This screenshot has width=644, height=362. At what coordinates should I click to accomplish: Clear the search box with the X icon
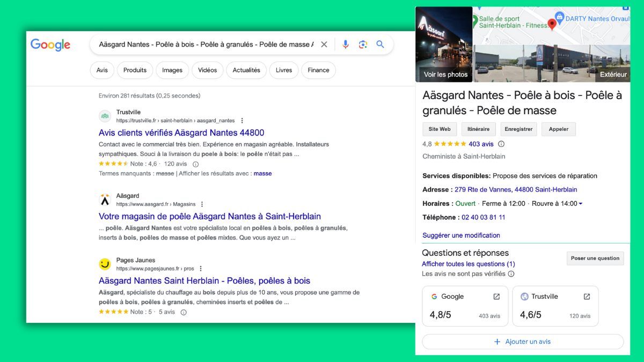tap(324, 45)
